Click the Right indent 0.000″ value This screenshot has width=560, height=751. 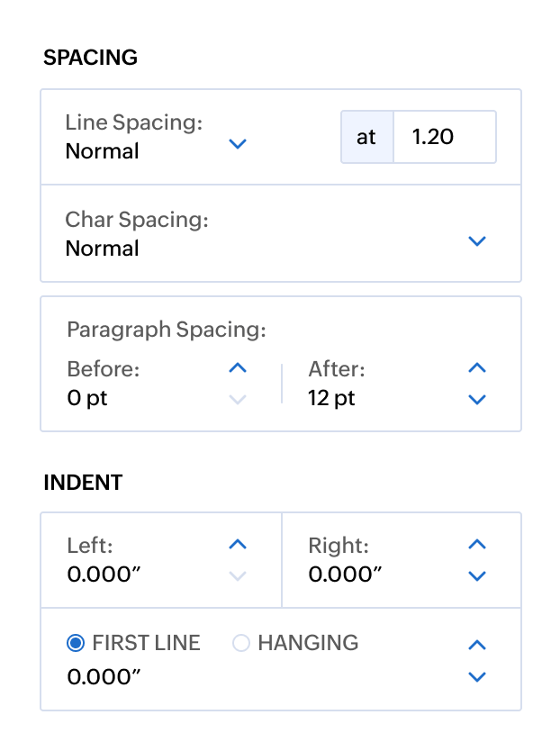(x=345, y=574)
